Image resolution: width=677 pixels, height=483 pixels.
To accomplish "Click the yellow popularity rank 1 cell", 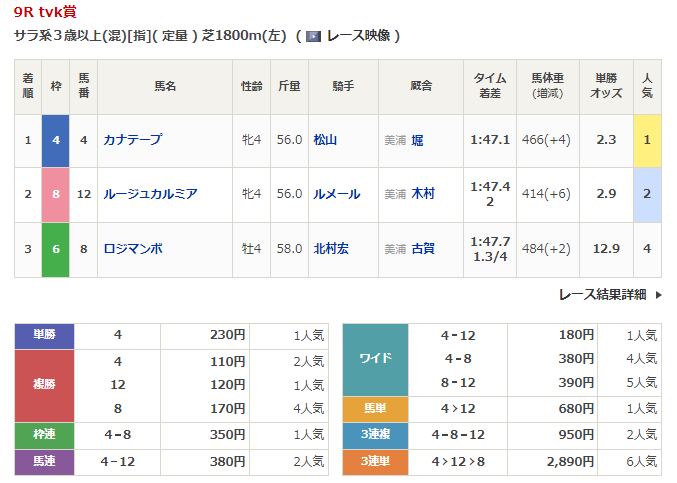I will pyautogui.click(x=647, y=140).
